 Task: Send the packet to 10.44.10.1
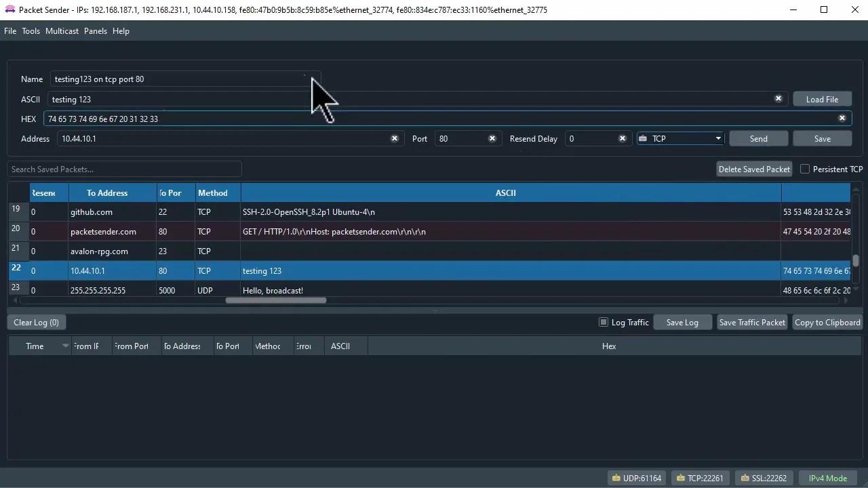tap(758, 138)
